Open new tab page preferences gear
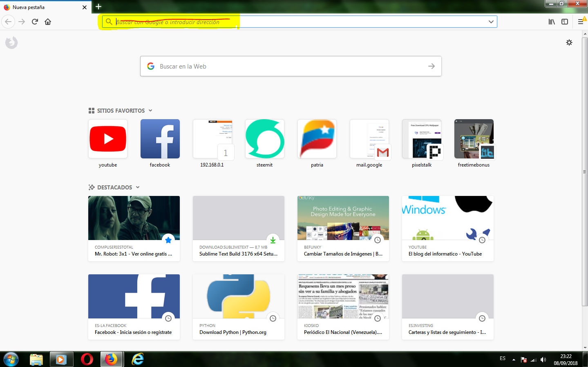This screenshot has height=367, width=588. 569,42
